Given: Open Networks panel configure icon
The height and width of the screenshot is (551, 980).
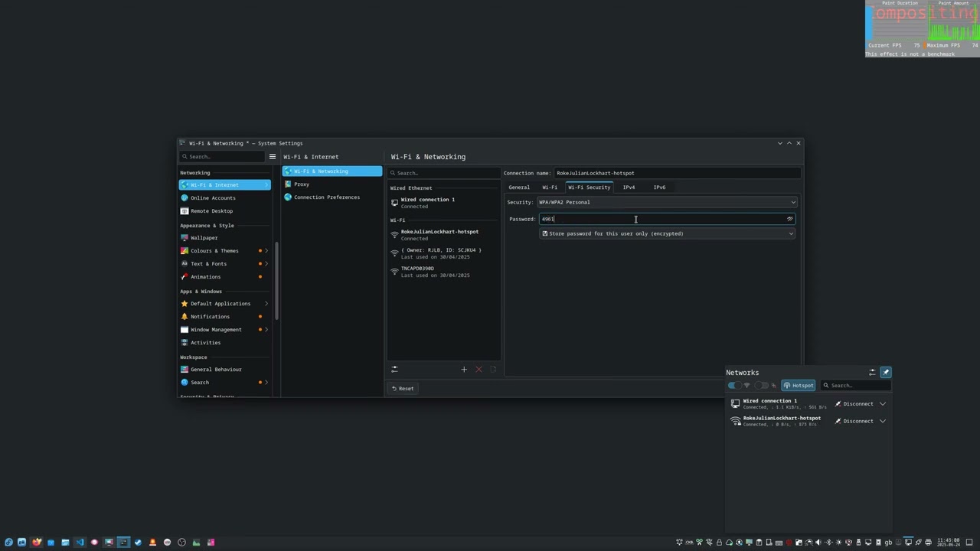Looking at the screenshot, I should tap(872, 373).
